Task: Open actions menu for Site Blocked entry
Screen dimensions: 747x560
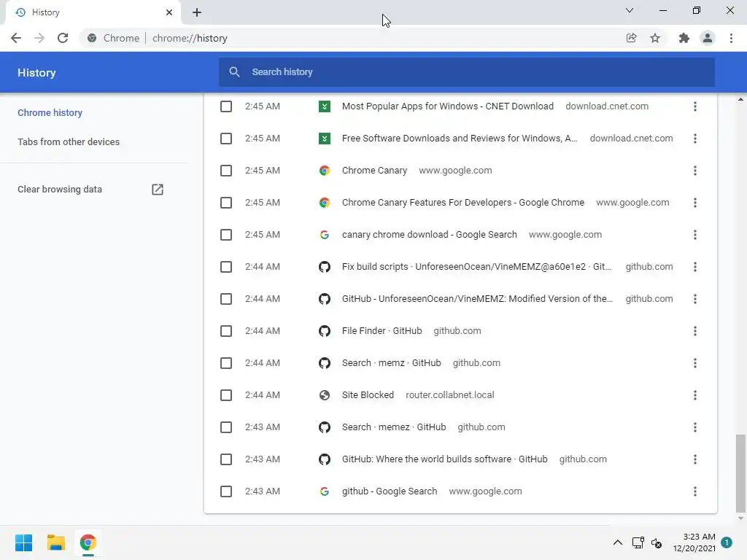Action: [695, 395]
